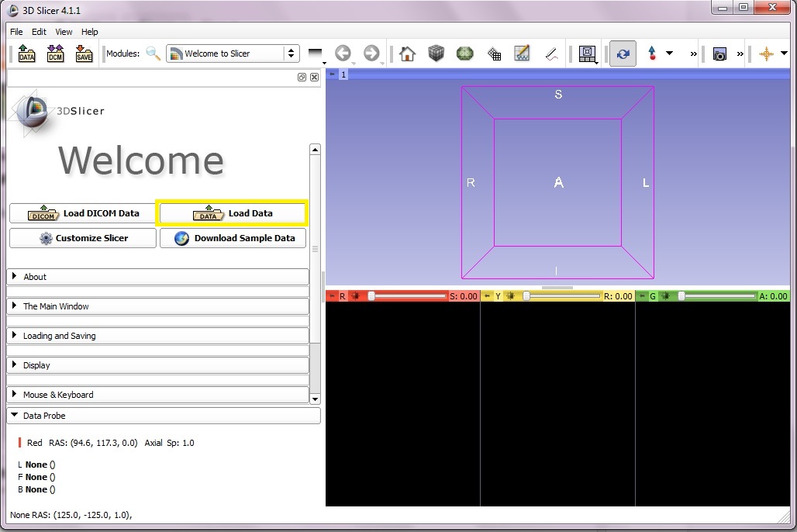Open the Annotations ruler icon
797x532 pixels.
click(551, 53)
